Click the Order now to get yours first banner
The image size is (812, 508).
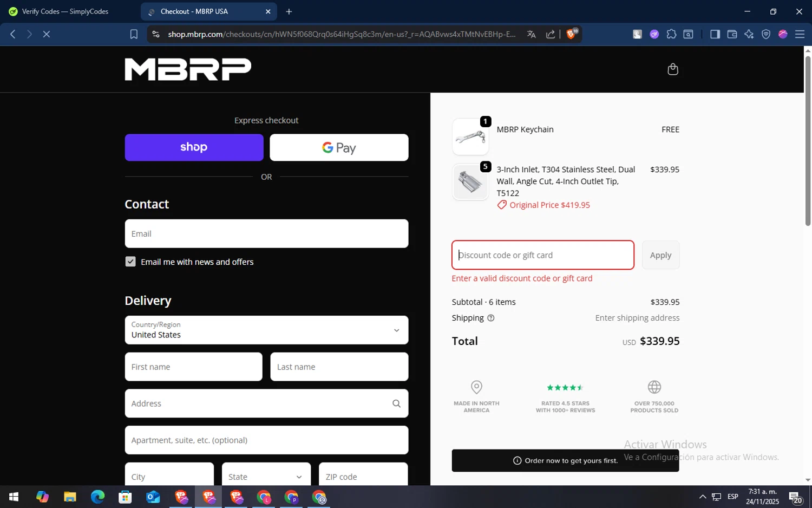565,460
